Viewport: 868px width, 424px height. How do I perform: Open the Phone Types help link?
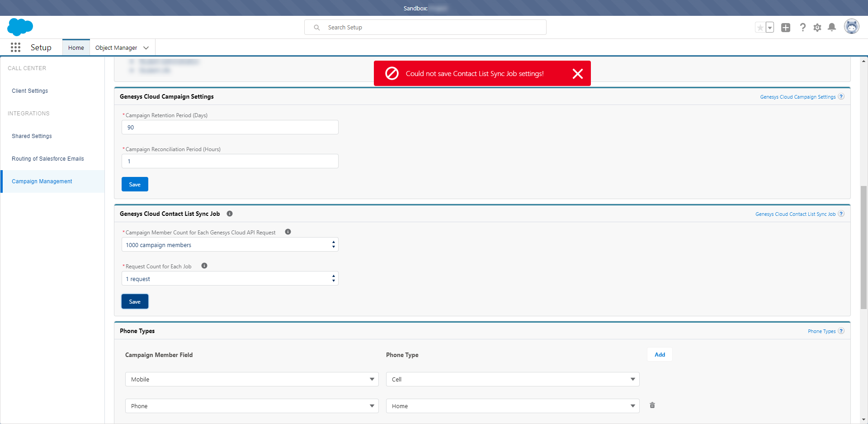tap(821, 331)
